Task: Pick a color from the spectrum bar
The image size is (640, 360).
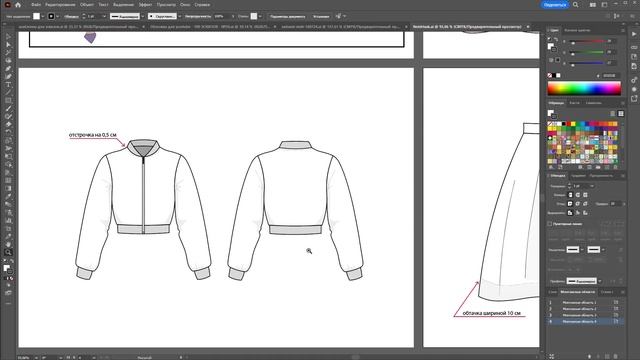Action: tap(584, 88)
